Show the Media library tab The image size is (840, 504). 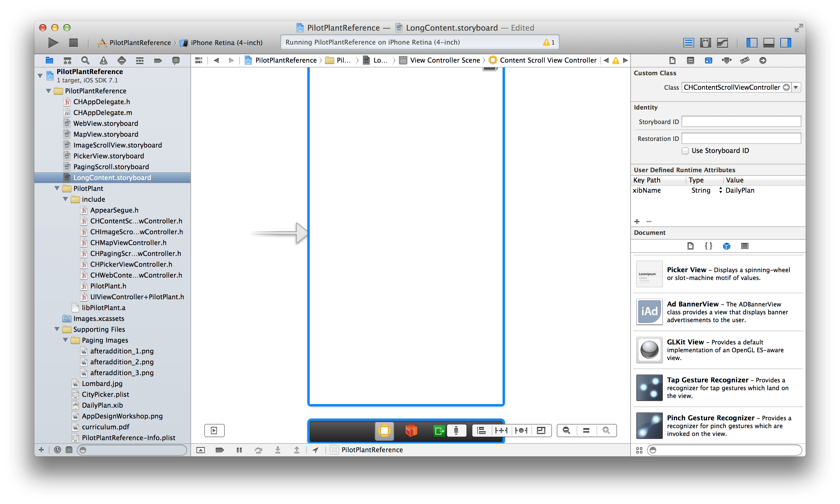(744, 246)
